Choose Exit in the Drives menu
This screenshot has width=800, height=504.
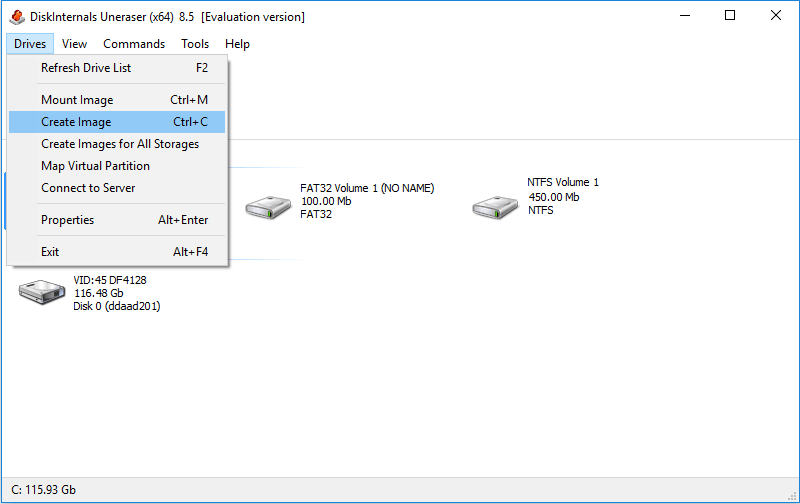click(117, 251)
